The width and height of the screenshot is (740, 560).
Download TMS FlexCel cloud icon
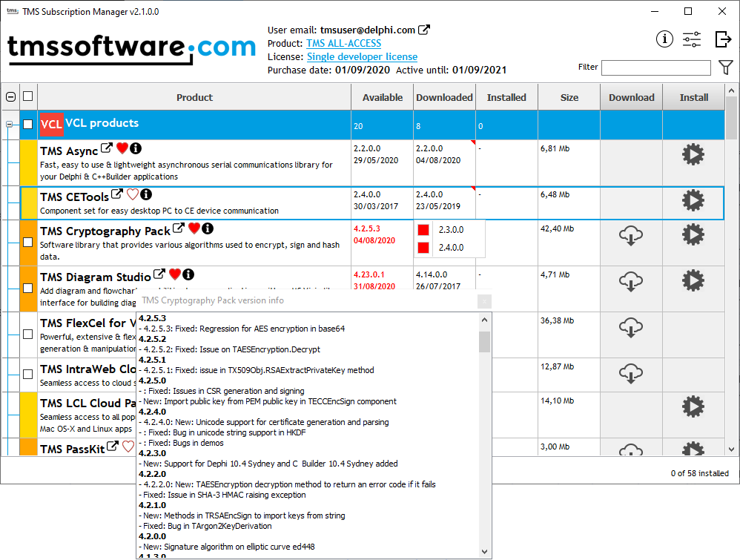[x=631, y=327]
